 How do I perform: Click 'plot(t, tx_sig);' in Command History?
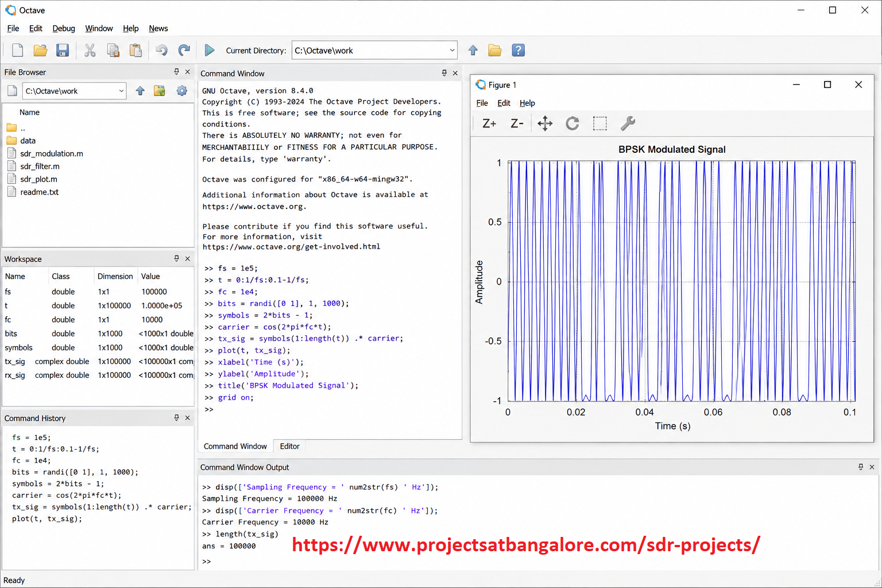point(47,519)
